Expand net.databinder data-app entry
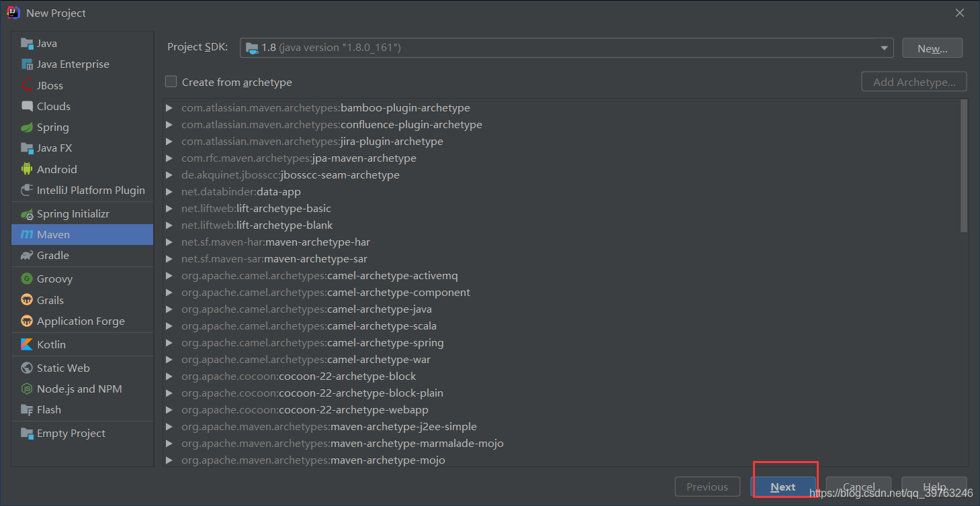This screenshot has width=980, height=506. pyautogui.click(x=169, y=192)
